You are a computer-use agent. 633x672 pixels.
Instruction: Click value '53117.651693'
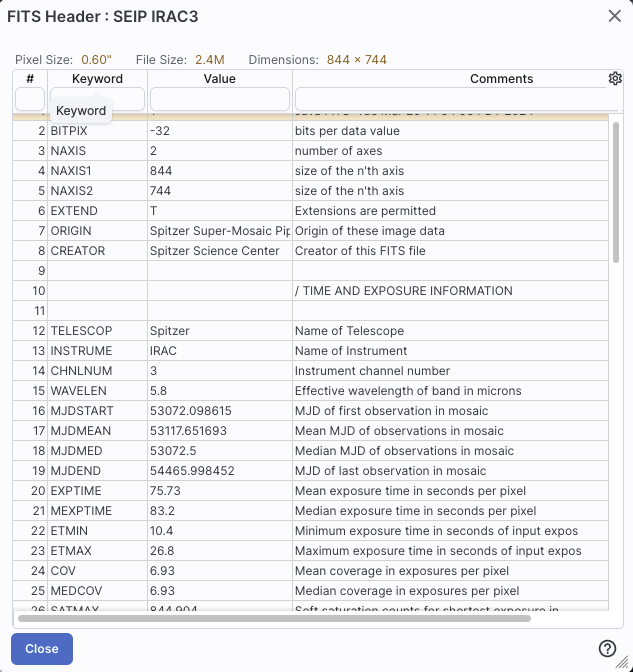(x=188, y=431)
